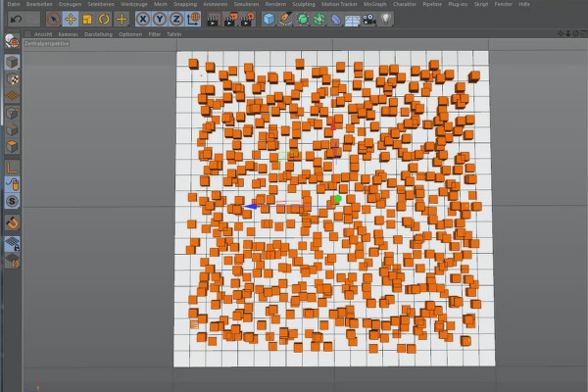Toggle Z axis lock
This screenshot has height=392, width=588.
pyautogui.click(x=176, y=20)
